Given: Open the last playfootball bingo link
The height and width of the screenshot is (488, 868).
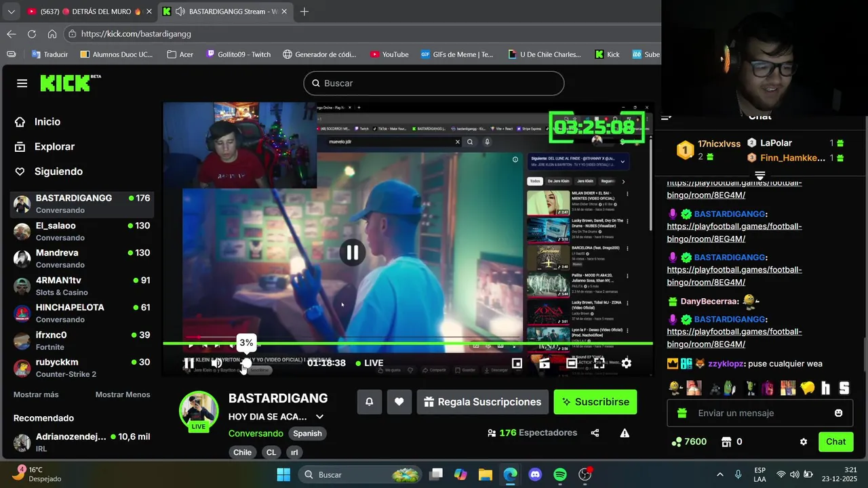Looking at the screenshot, I should [734, 338].
